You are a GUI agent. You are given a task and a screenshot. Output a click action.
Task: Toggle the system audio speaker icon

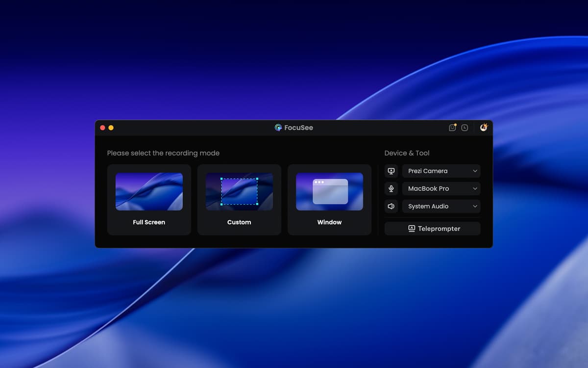coord(391,207)
